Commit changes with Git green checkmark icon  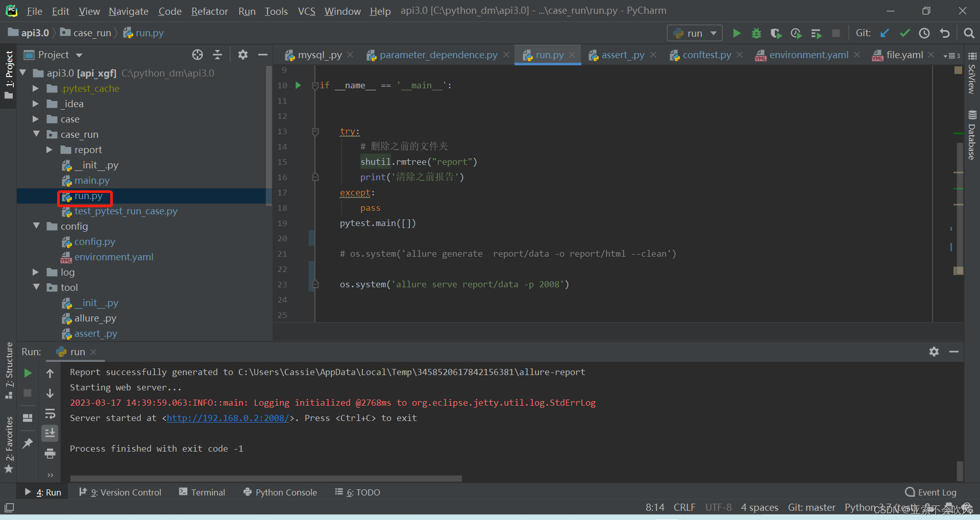pyautogui.click(x=904, y=33)
